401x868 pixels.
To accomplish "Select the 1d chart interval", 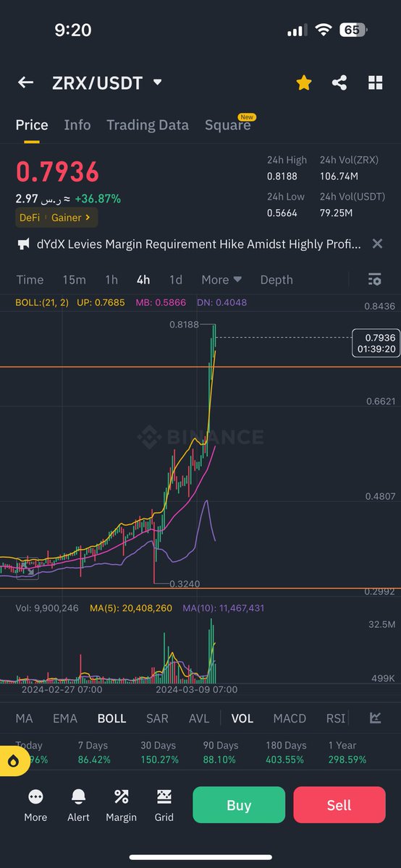I will tap(175, 279).
